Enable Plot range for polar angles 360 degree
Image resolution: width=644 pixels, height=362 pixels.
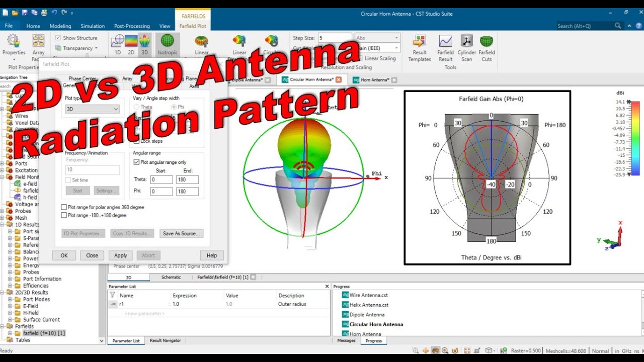point(64,207)
